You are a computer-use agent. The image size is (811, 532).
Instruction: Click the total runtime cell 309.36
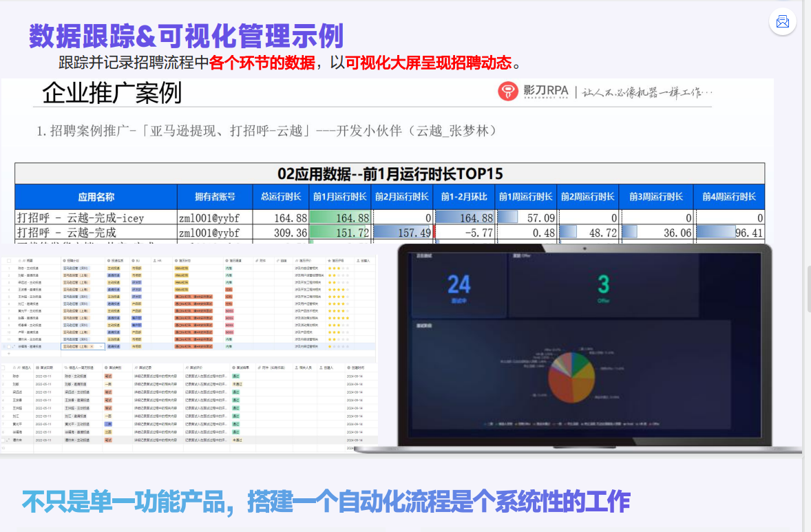coord(281,233)
